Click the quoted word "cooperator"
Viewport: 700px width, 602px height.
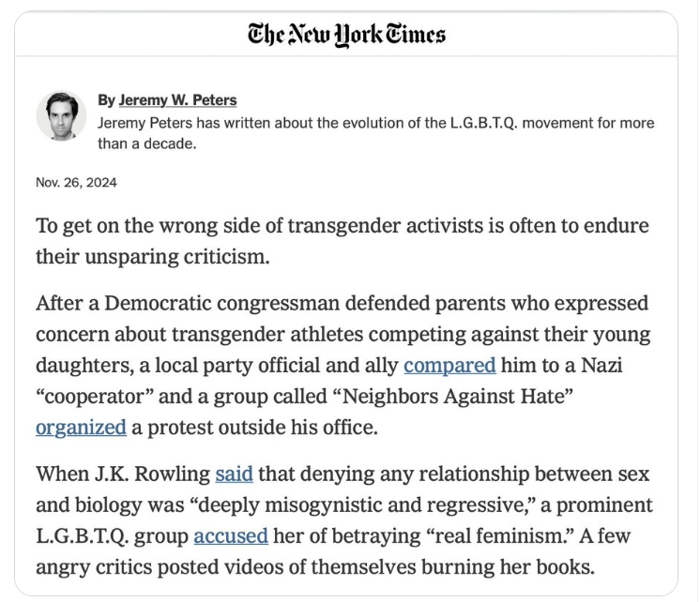[x=95, y=397]
